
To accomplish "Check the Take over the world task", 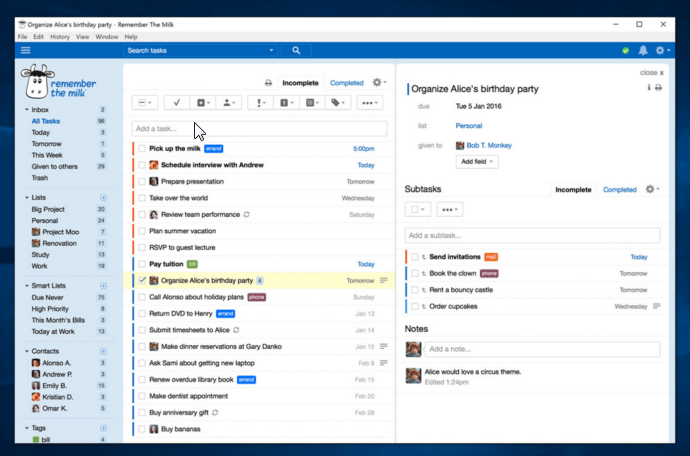I will pos(142,198).
